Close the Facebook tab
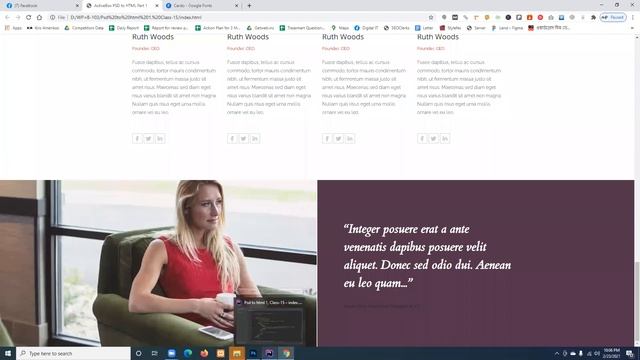 [x=77, y=6]
